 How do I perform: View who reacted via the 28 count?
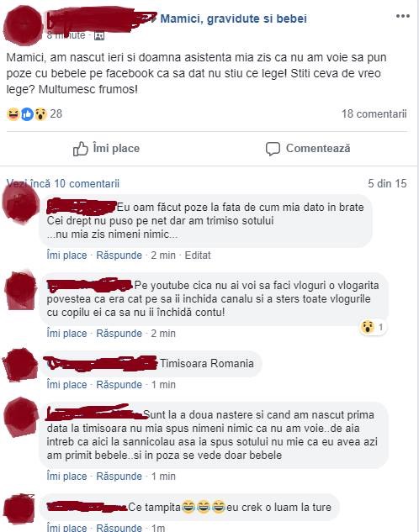pyautogui.click(x=56, y=113)
